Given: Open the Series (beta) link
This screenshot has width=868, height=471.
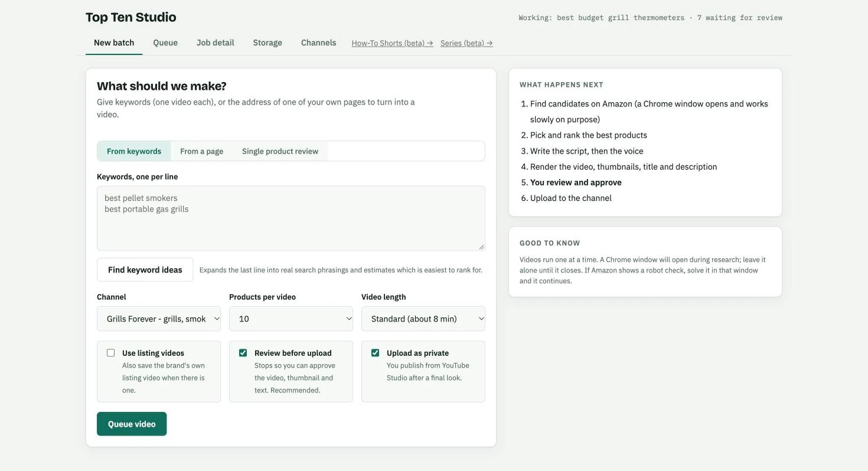Looking at the screenshot, I should pos(466,43).
